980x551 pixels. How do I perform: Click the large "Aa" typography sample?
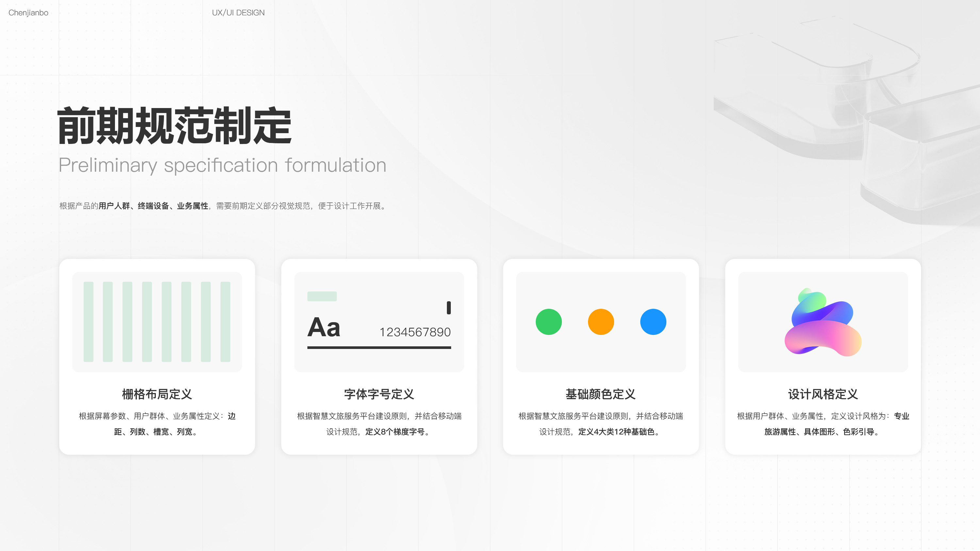click(324, 327)
